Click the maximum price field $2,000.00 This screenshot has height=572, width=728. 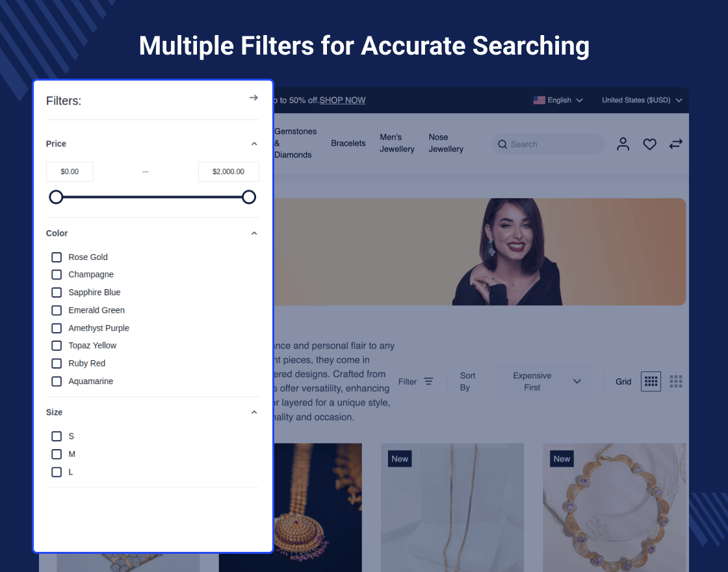228,172
